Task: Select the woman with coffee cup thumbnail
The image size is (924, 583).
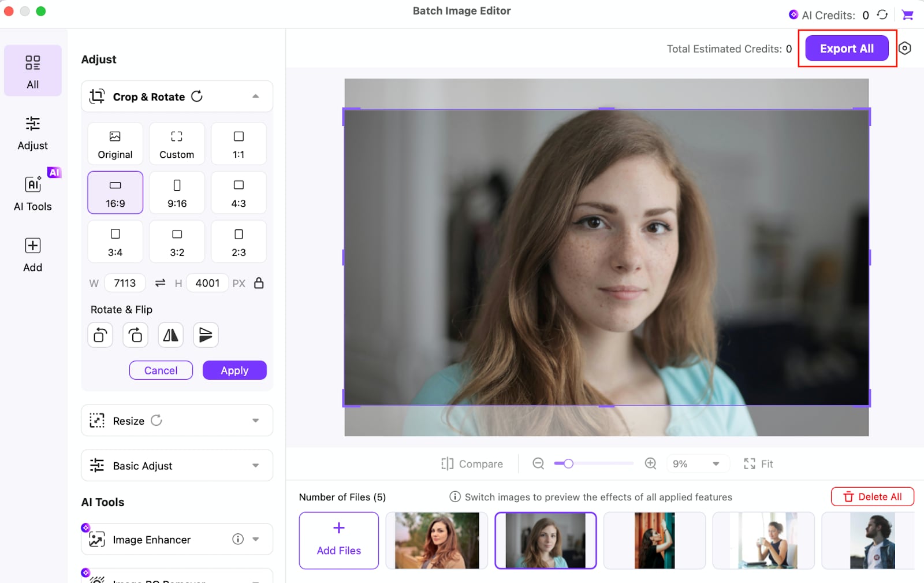Action: click(763, 540)
